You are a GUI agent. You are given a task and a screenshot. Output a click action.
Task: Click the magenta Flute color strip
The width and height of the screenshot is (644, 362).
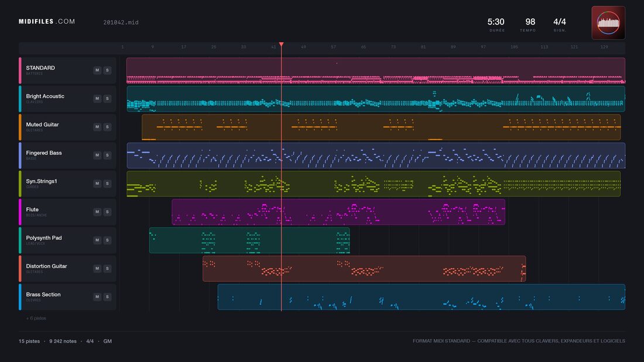pos(20,212)
